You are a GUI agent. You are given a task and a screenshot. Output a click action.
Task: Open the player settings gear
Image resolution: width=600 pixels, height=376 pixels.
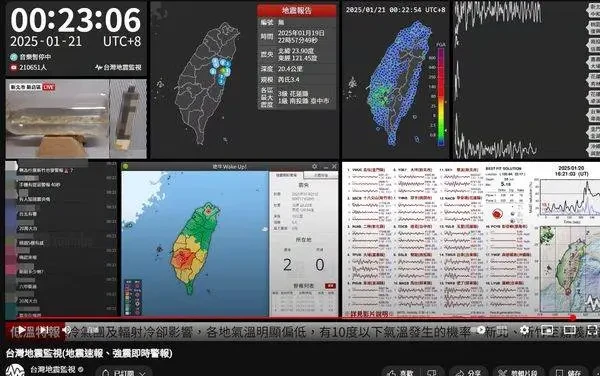pyautogui.click(x=525, y=330)
